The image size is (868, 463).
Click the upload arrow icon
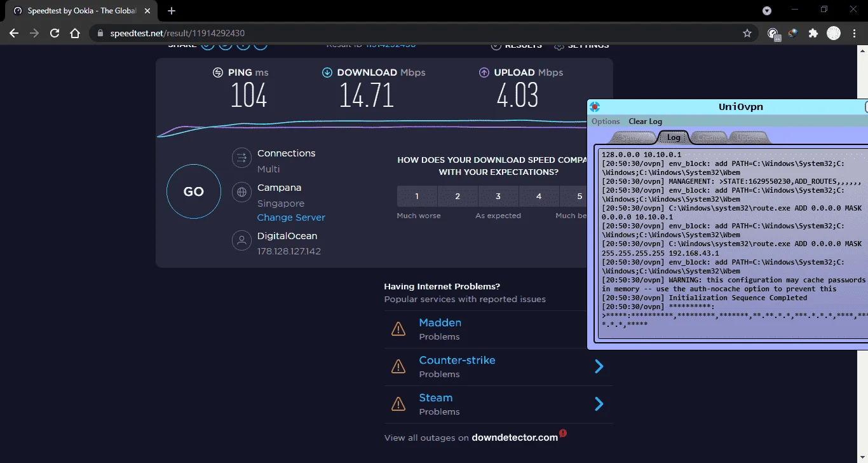[x=484, y=73]
